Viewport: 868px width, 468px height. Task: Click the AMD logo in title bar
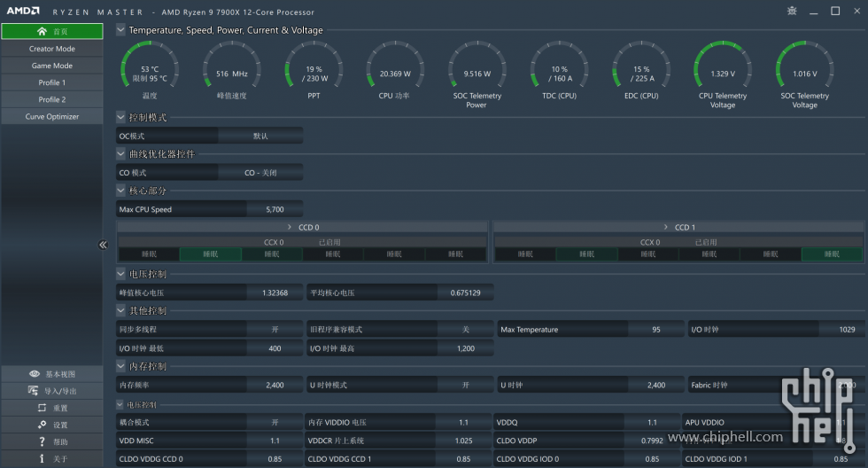point(23,11)
